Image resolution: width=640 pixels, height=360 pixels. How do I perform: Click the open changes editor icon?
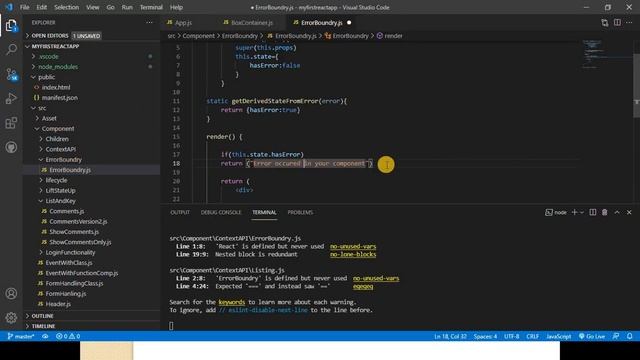click(x=604, y=23)
